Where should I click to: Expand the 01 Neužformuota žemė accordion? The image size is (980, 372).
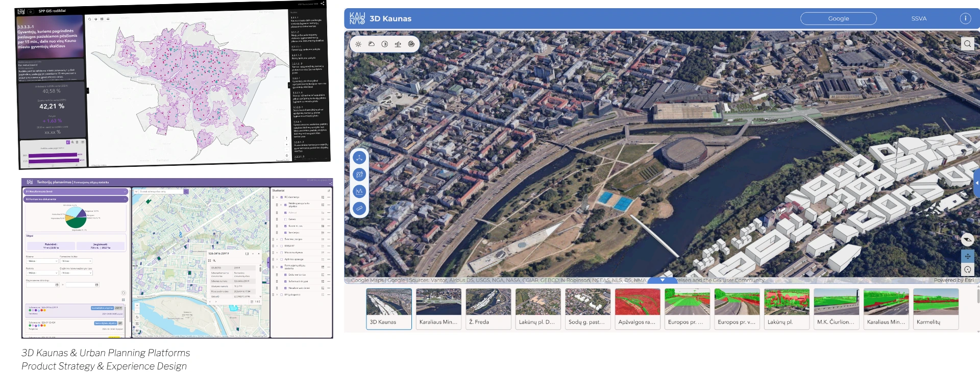pyautogui.click(x=76, y=191)
